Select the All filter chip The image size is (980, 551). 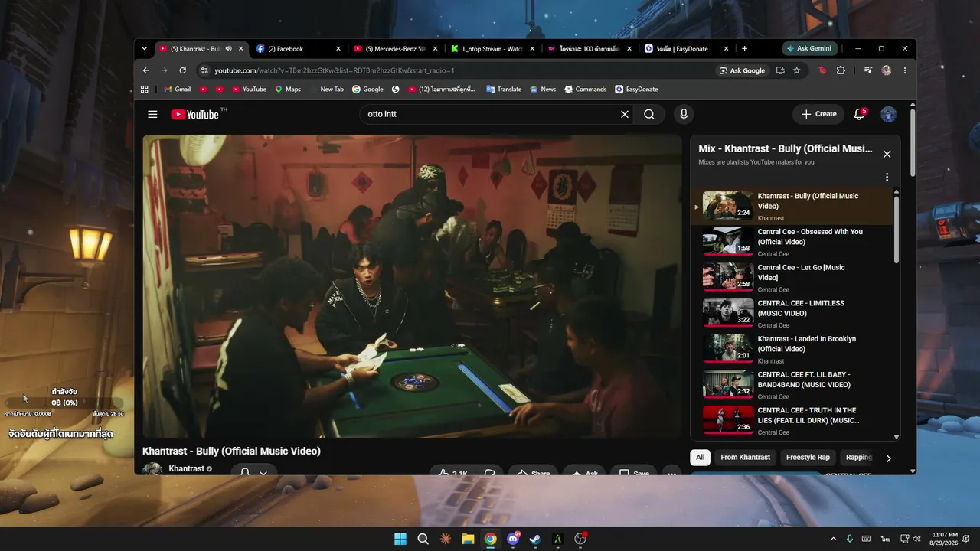click(700, 458)
